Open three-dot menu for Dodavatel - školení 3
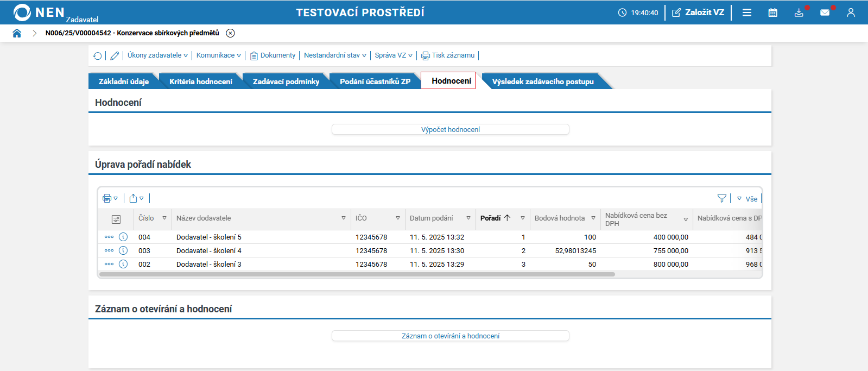Screen dimensions: 868x371 pyautogui.click(x=109, y=264)
